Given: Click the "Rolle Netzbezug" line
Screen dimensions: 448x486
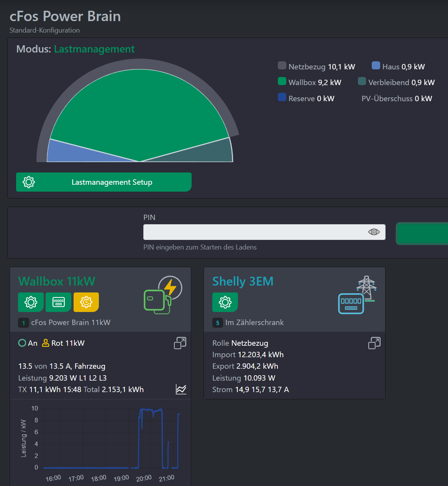Looking at the screenshot, I should click(x=240, y=343).
